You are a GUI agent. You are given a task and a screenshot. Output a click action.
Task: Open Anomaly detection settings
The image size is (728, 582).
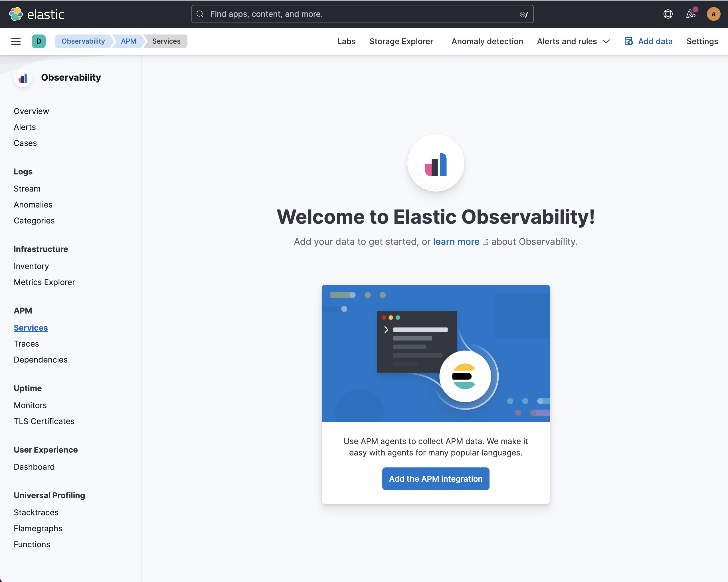tap(487, 41)
